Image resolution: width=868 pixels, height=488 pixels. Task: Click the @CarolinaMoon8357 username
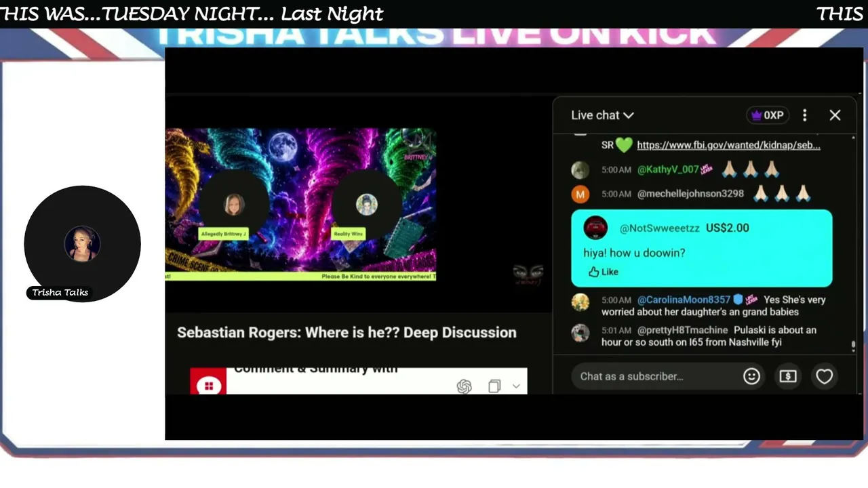point(684,300)
